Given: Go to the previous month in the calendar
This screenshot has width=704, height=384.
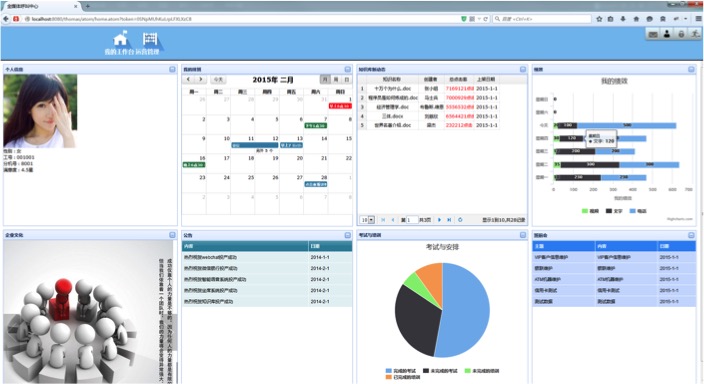Looking at the screenshot, I should coord(189,79).
